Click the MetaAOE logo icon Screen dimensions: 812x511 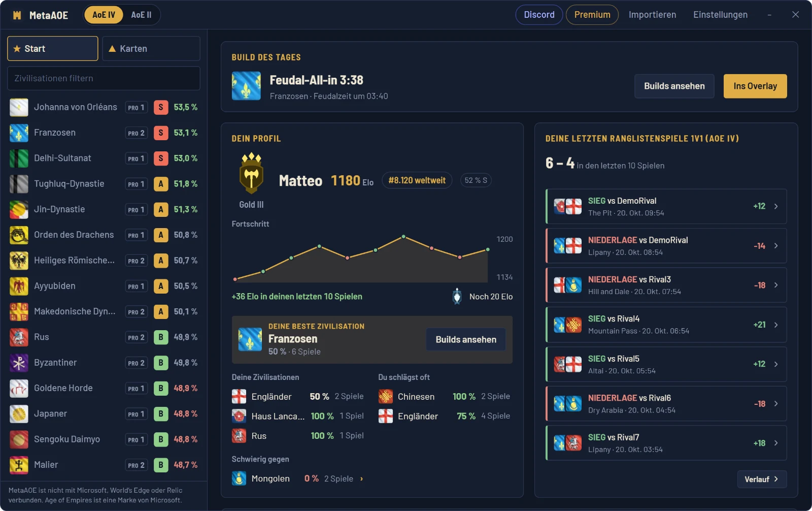pyautogui.click(x=17, y=15)
